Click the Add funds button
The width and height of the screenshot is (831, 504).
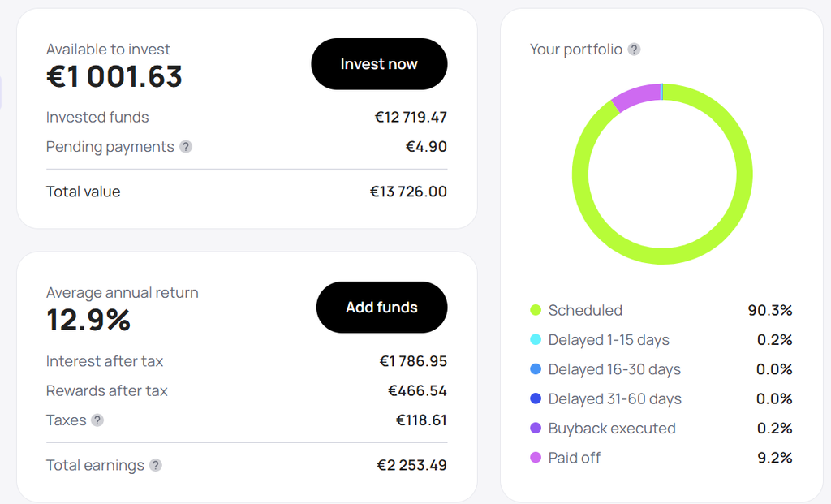click(381, 308)
